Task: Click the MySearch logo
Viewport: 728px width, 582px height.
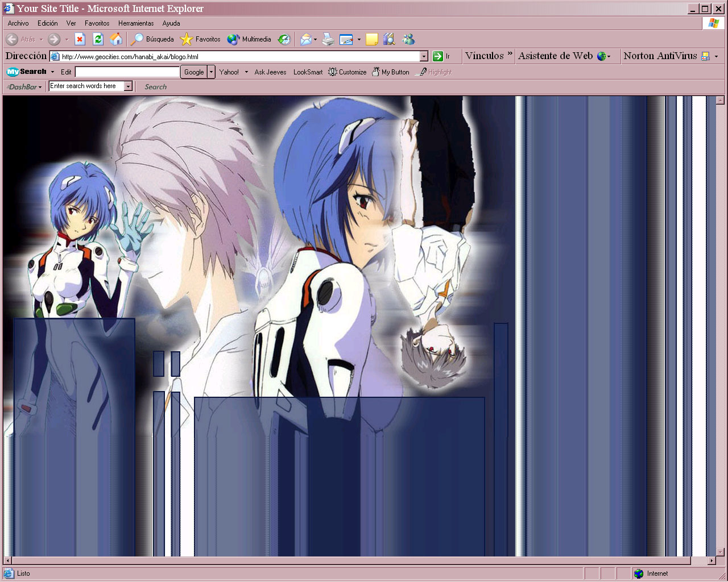Action: pos(26,72)
